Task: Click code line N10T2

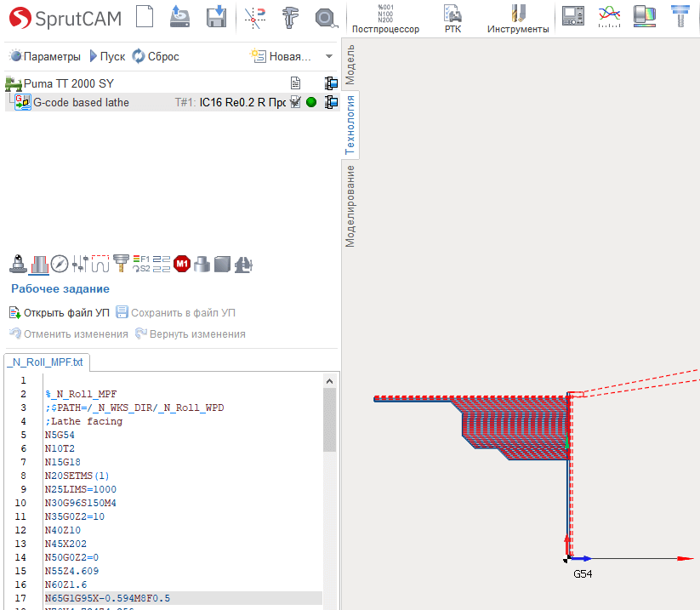Action: [60, 448]
